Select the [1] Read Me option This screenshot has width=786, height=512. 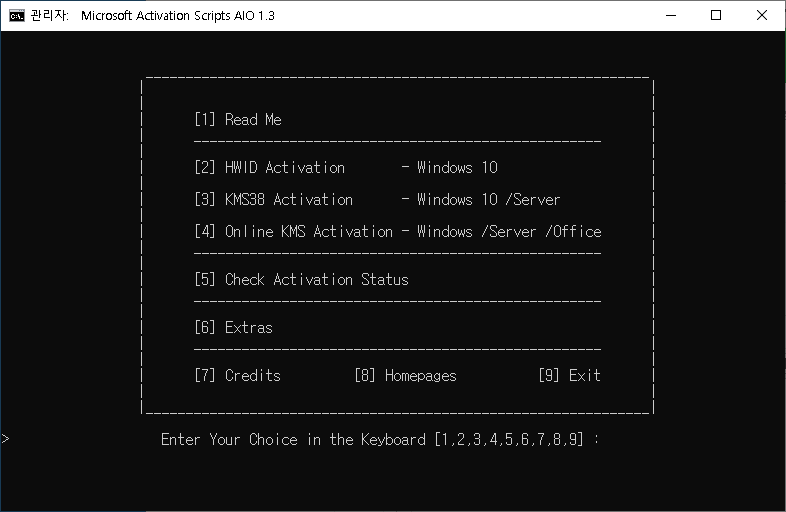(238, 120)
